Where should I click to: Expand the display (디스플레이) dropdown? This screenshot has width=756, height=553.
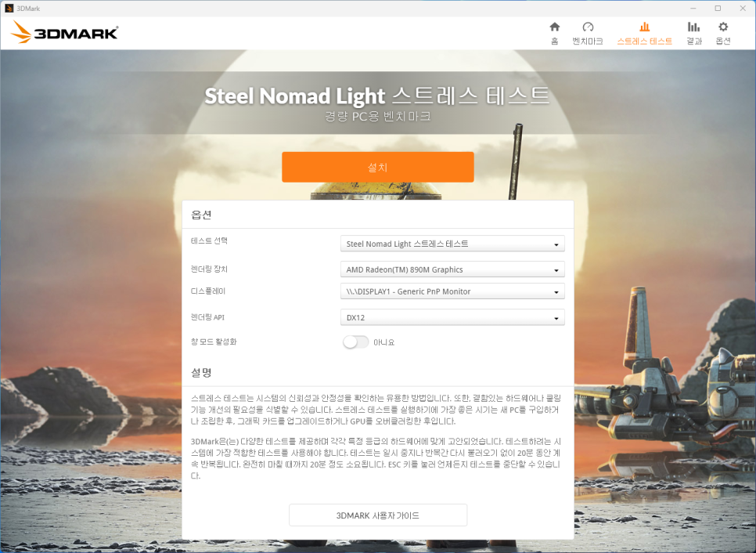point(452,291)
